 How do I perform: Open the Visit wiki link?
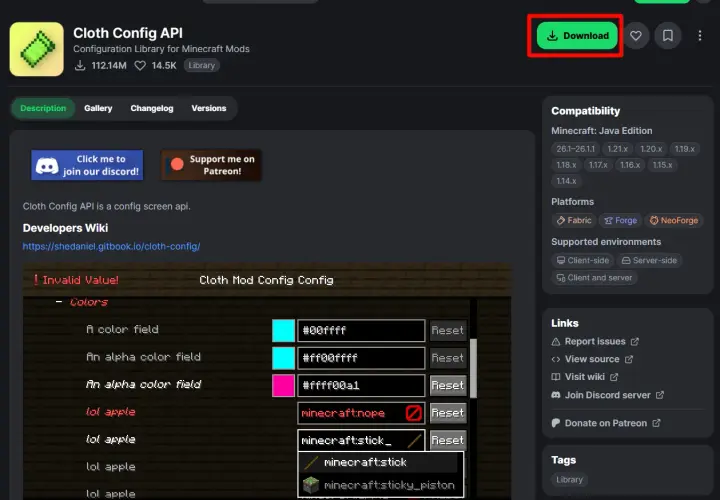click(585, 377)
